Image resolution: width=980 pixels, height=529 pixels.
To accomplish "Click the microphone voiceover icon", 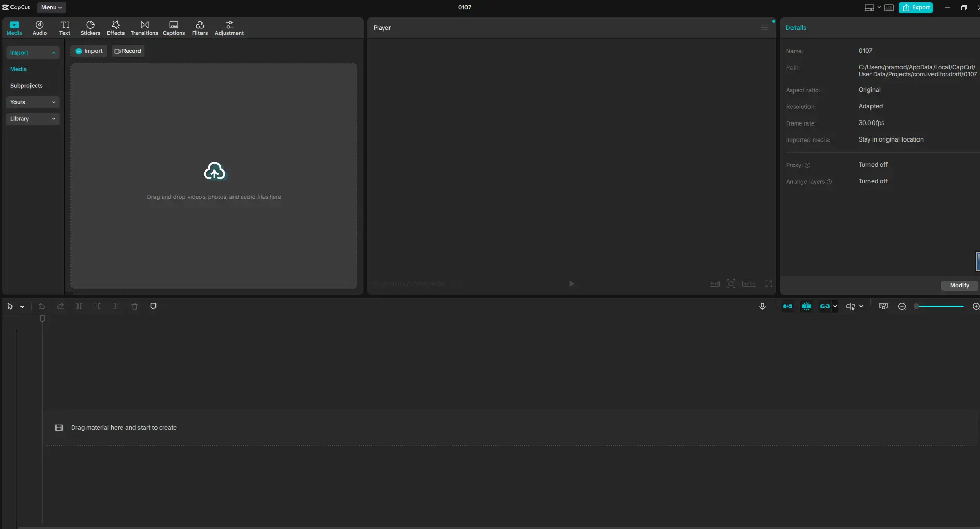I will point(762,306).
